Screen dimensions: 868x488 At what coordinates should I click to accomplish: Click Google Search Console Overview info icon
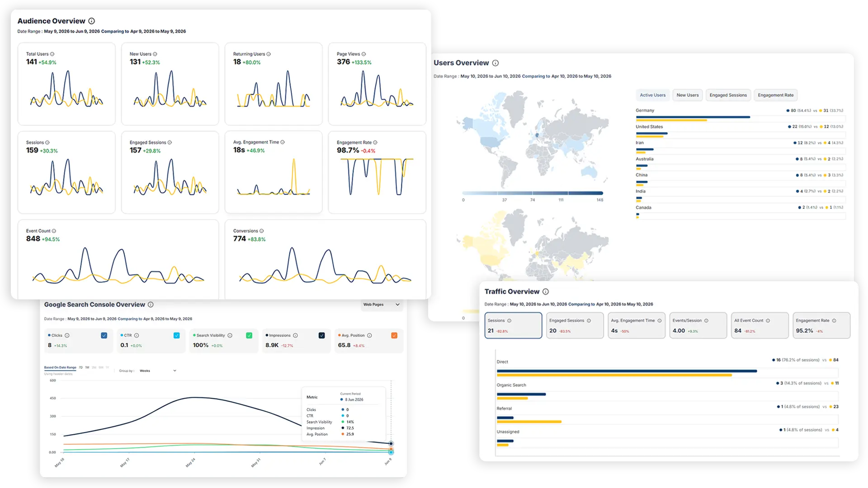tap(151, 305)
